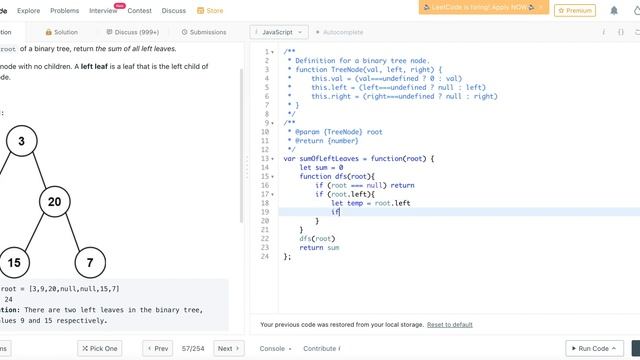The height and width of the screenshot is (360, 640).
Task: Click the Contribute link
Action: coord(322,349)
